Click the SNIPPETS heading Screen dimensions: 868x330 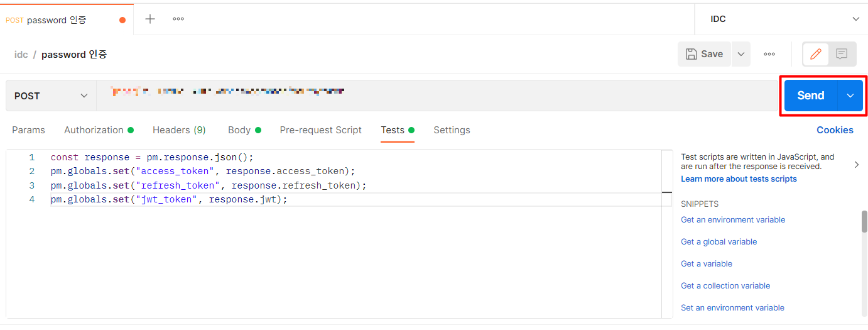coord(700,204)
